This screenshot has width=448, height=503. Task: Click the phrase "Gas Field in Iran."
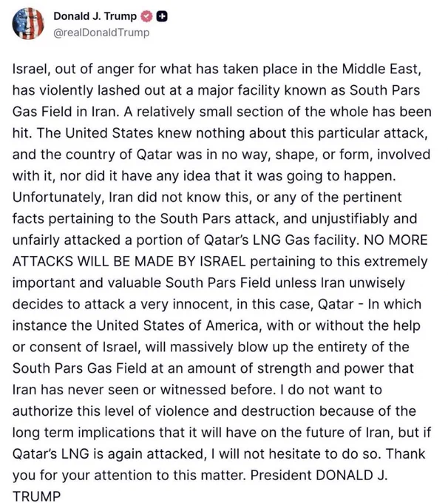point(66,112)
